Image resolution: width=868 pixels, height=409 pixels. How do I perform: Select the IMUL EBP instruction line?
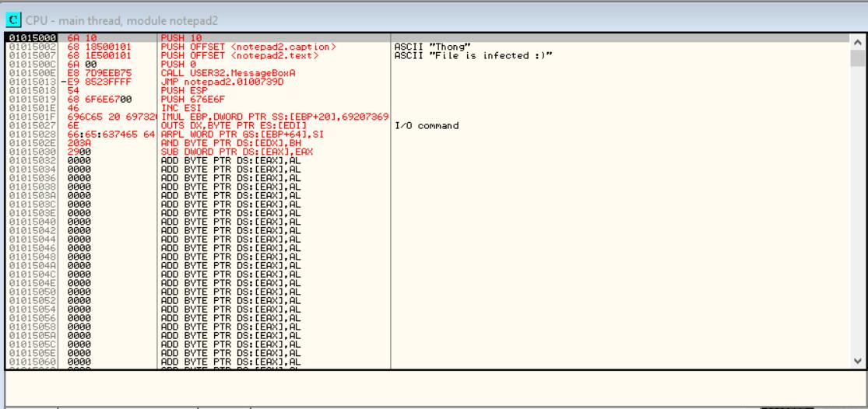coord(275,117)
